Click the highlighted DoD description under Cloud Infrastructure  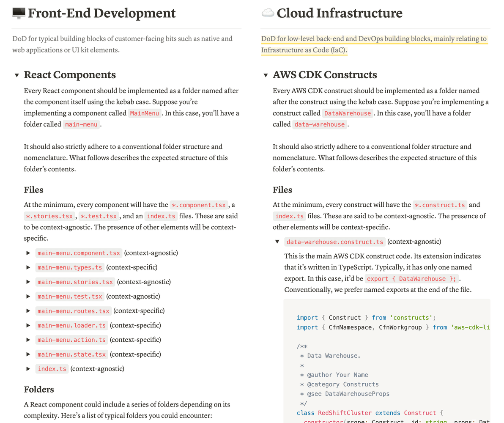(374, 44)
